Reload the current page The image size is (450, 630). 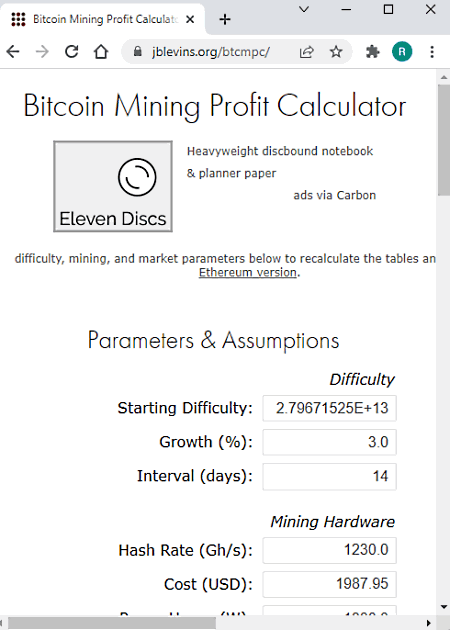tap(72, 51)
